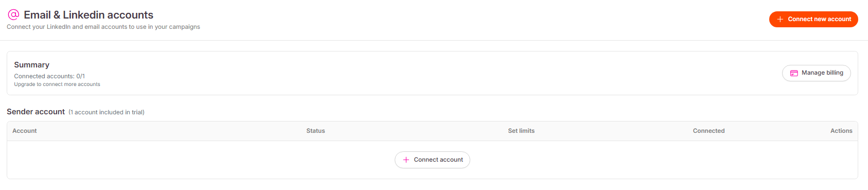This screenshot has height=190, width=868.
Task: Open the orange Connect new account button
Action: click(813, 19)
